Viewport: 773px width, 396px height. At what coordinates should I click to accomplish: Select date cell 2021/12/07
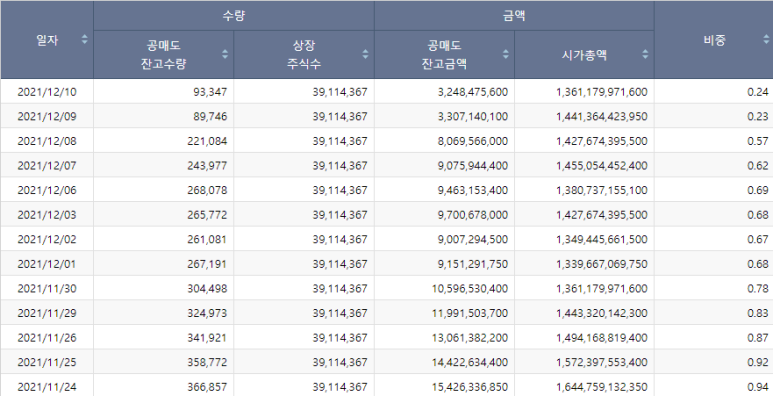click(x=47, y=166)
